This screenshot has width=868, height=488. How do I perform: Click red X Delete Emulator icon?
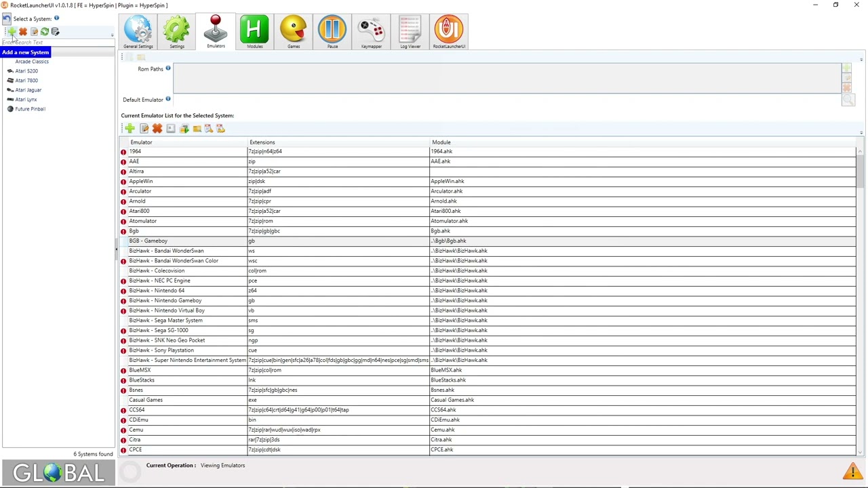pyautogui.click(x=157, y=129)
